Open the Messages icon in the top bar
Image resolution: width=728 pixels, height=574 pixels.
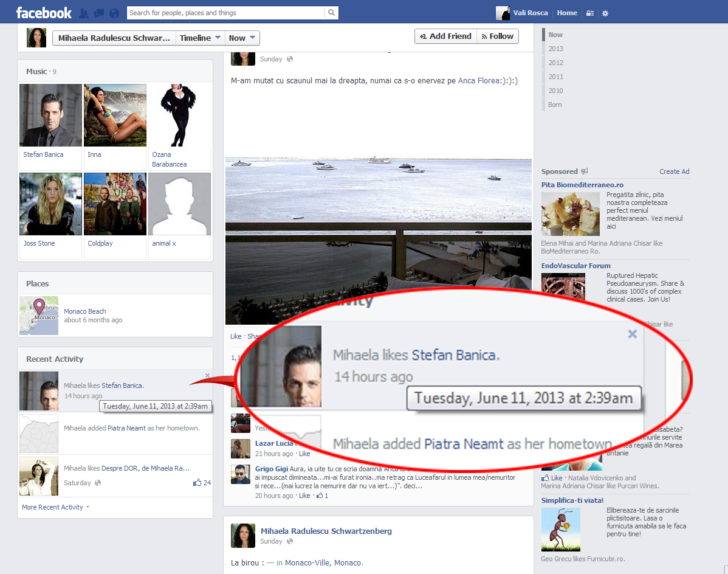(98, 12)
